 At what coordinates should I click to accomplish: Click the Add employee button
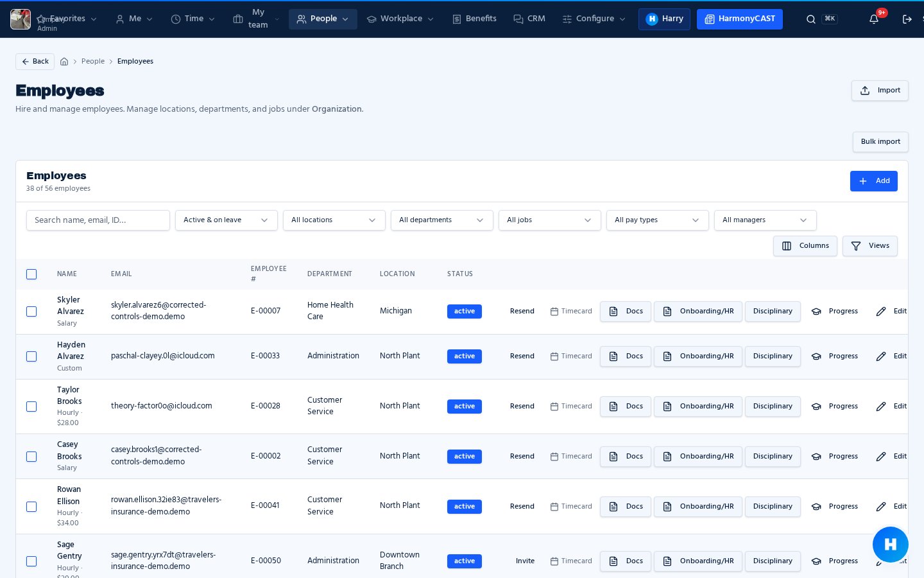(874, 181)
